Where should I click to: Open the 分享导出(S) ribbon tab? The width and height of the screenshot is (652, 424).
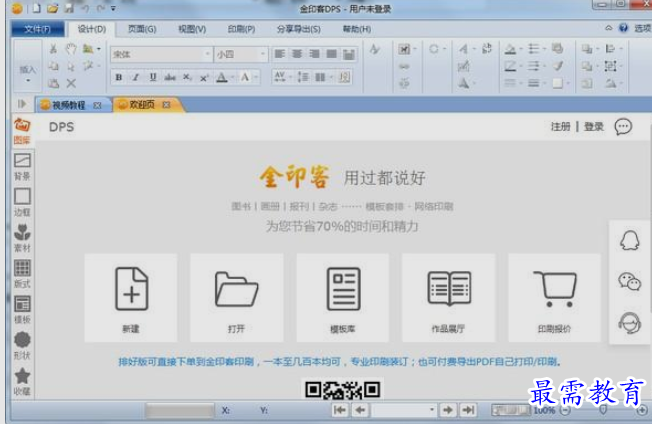299,29
